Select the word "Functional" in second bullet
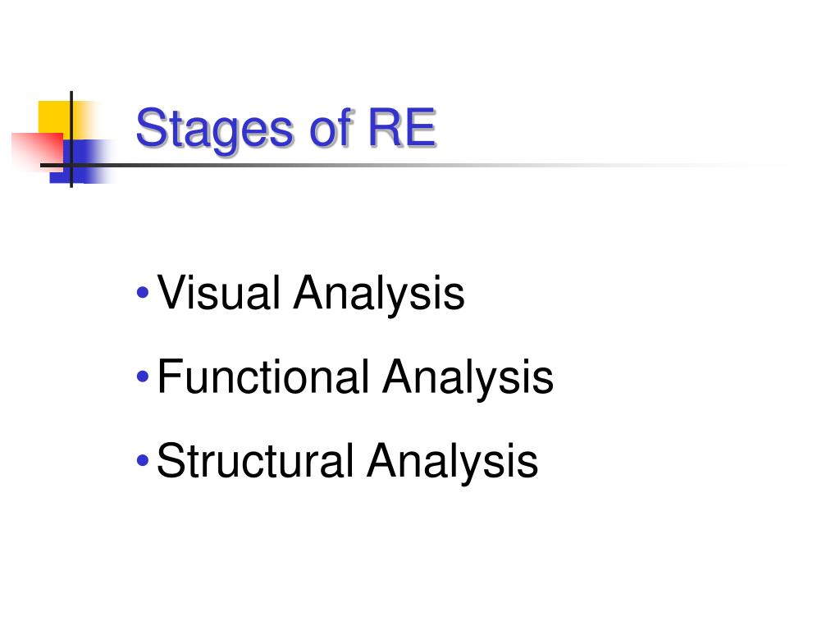 263,376
